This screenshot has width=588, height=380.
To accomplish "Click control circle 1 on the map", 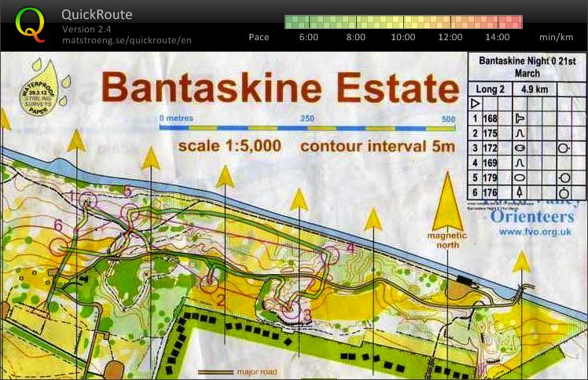I will coord(87,201).
